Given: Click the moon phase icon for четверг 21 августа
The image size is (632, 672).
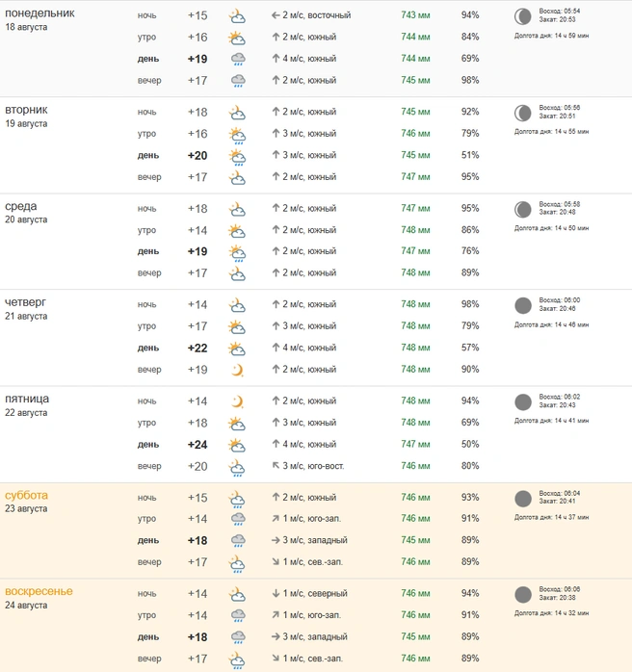Looking at the screenshot, I should click(x=523, y=305).
